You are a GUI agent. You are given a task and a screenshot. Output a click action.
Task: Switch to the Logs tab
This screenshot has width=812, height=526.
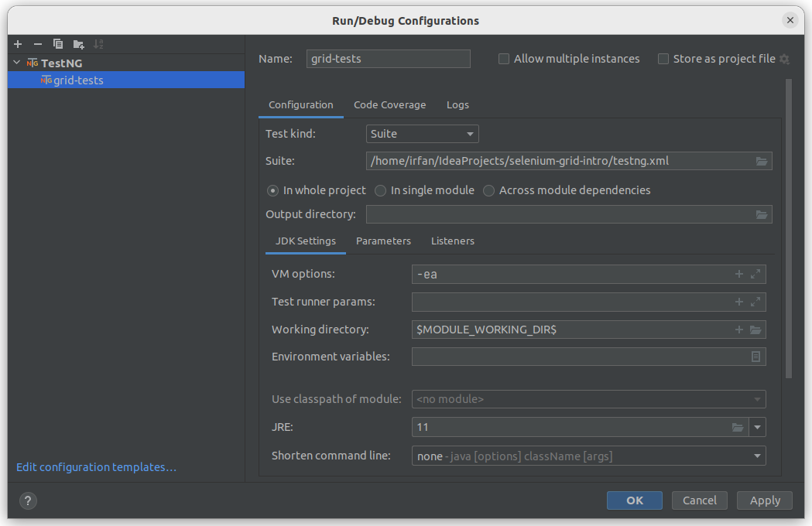click(457, 105)
